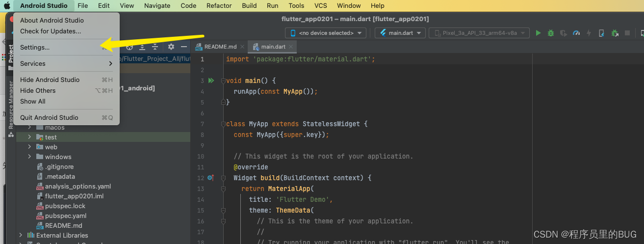Select pubspec.yaml file
644x244 pixels.
pyautogui.click(x=66, y=216)
